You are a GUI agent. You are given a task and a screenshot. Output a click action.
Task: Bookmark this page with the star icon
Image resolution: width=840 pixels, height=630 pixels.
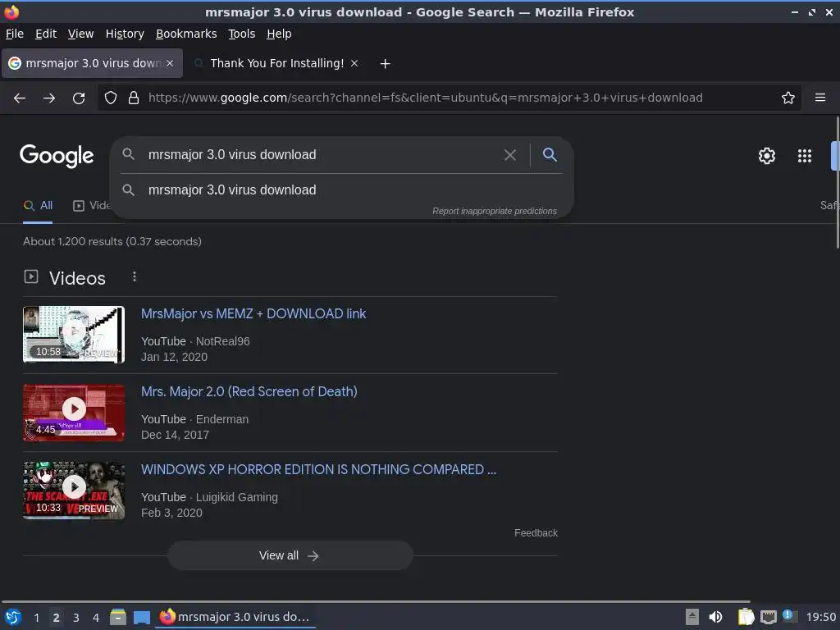point(788,98)
